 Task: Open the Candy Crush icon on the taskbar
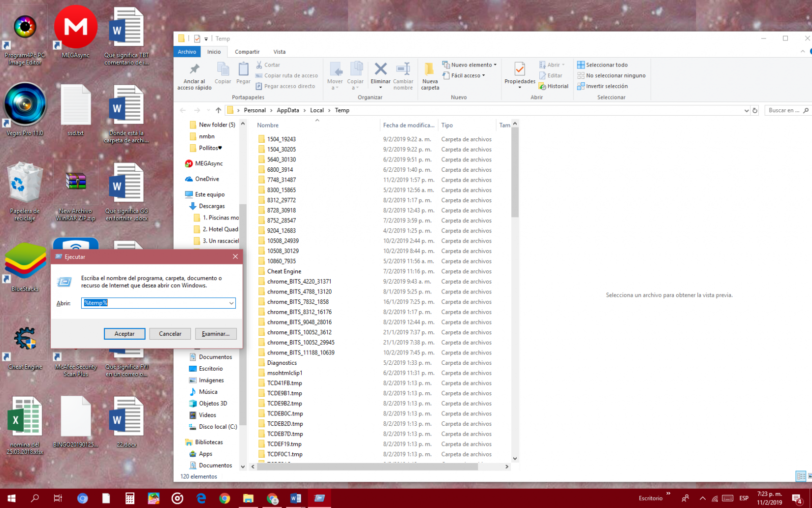click(x=154, y=498)
